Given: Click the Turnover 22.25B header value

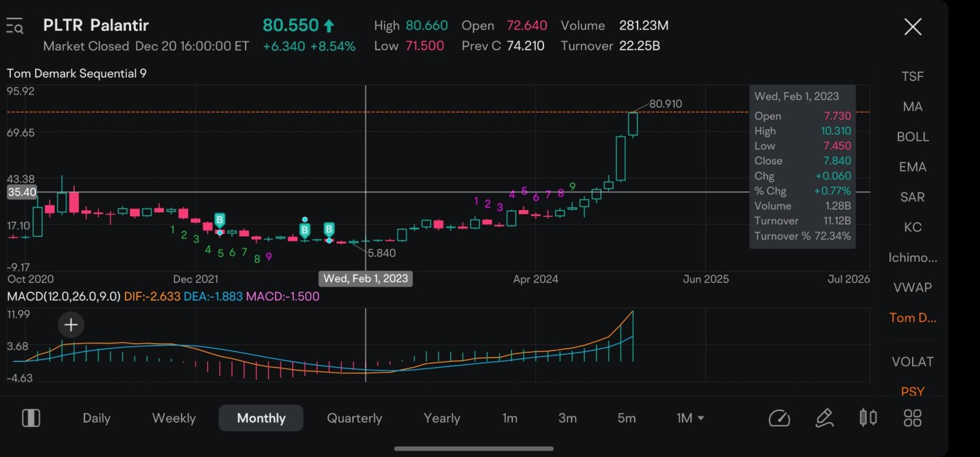Looking at the screenshot, I should [639, 46].
